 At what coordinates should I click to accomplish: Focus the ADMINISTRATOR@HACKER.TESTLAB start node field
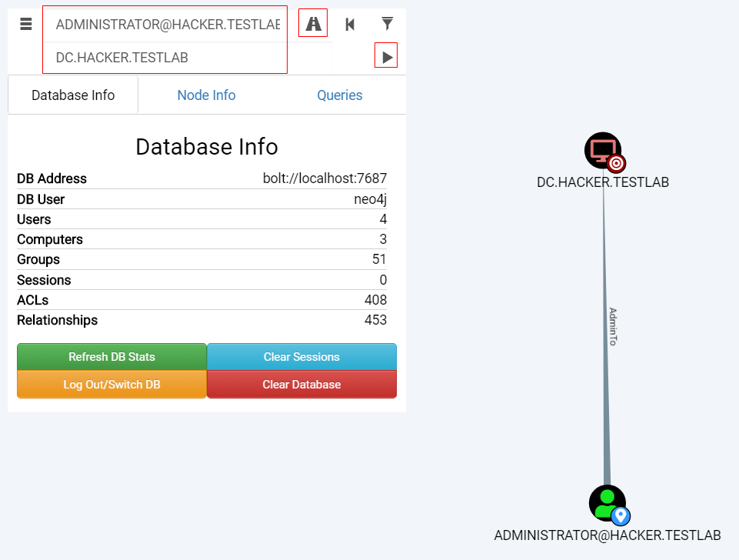167,25
